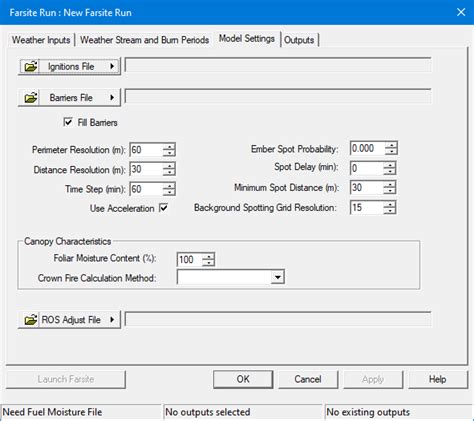Screen dimensions: 474x421
Task: Increase Foliar Moisture Content with up arrow
Action: click(x=208, y=256)
